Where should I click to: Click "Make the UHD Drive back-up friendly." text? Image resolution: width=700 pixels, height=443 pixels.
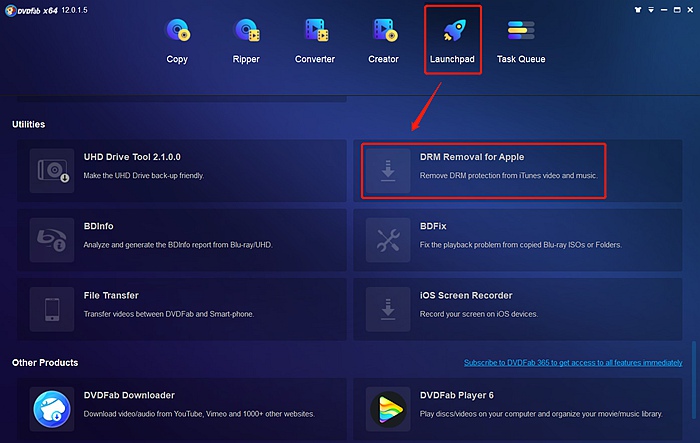point(144,176)
